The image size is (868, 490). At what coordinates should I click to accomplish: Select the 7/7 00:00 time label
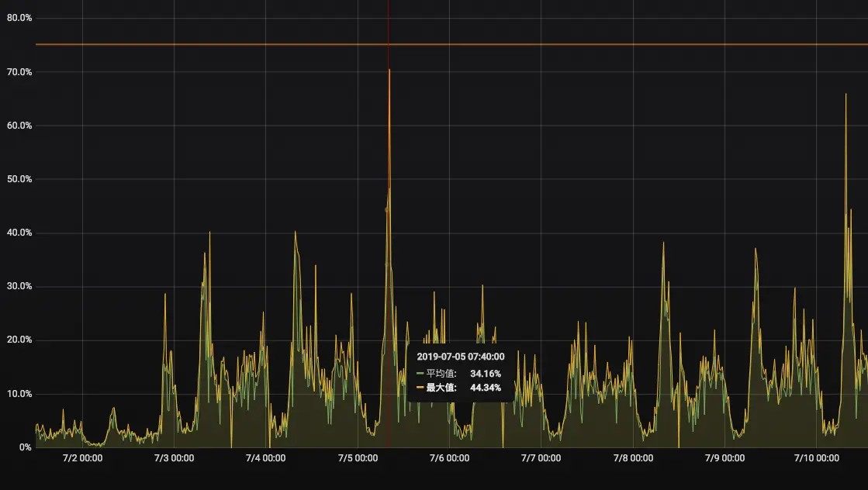coord(541,458)
